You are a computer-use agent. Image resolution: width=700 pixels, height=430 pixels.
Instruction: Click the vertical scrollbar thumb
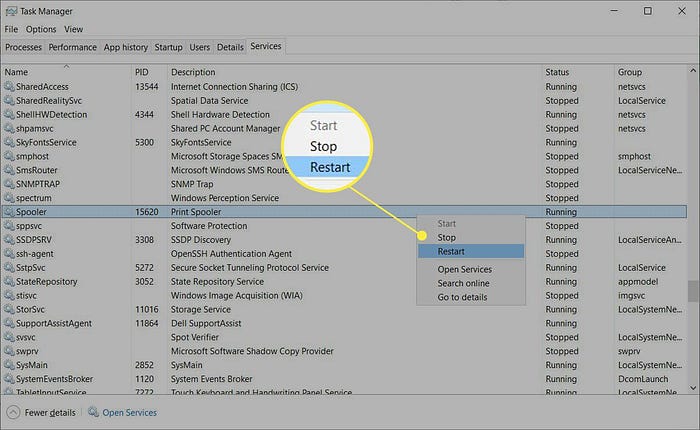click(693, 291)
